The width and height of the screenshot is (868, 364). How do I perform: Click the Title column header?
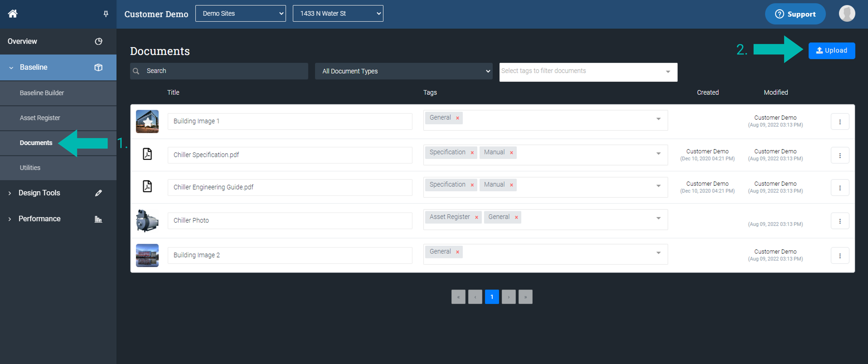[173, 93]
